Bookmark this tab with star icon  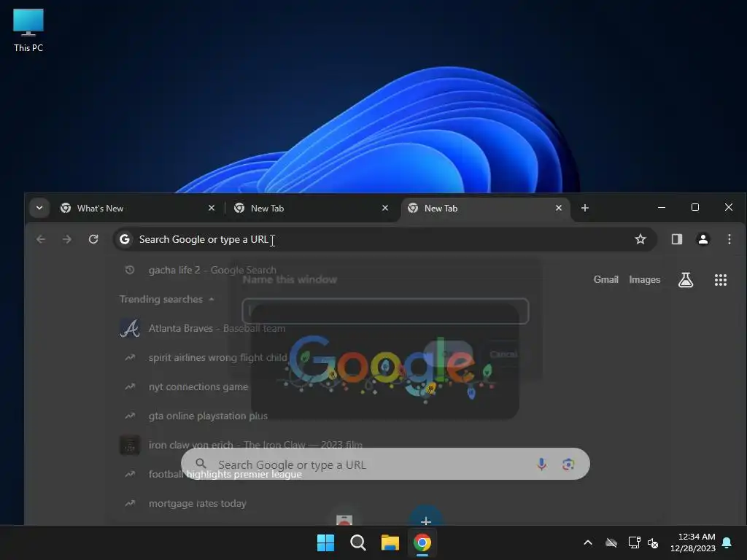pos(640,239)
